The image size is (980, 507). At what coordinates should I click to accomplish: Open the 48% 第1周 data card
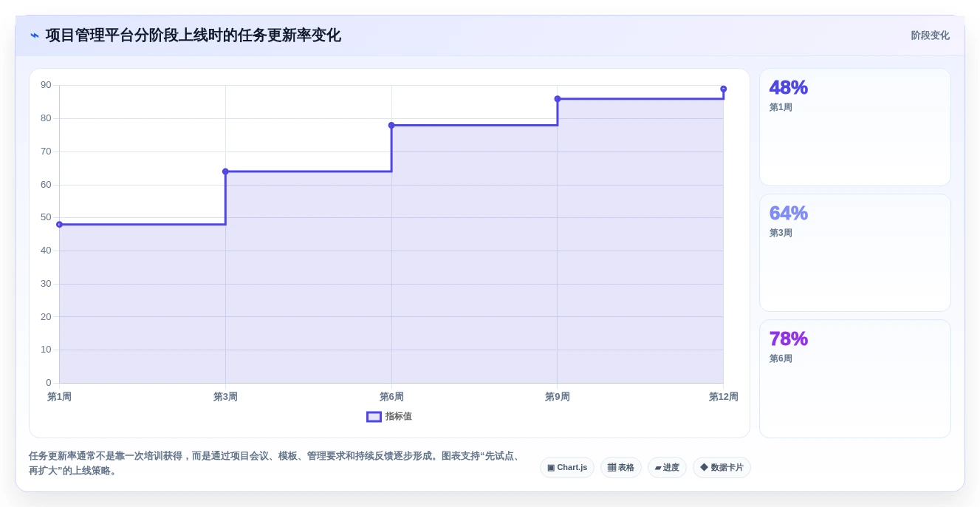point(855,127)
